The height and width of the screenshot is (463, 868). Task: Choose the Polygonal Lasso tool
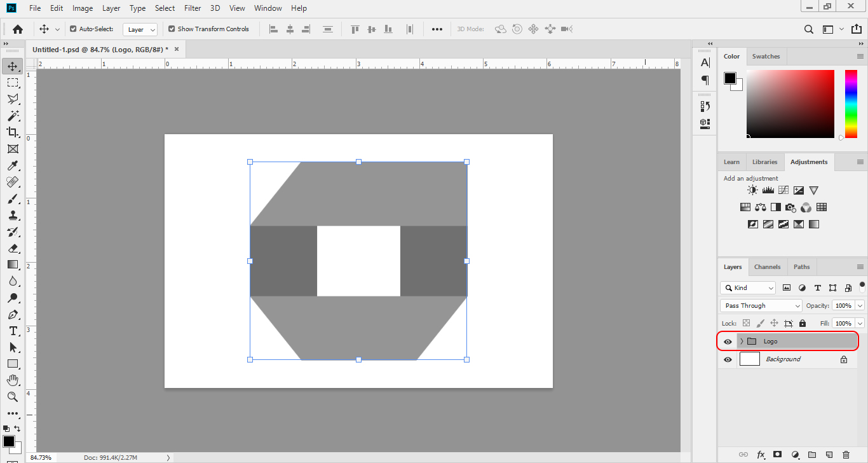pos(13,99)
